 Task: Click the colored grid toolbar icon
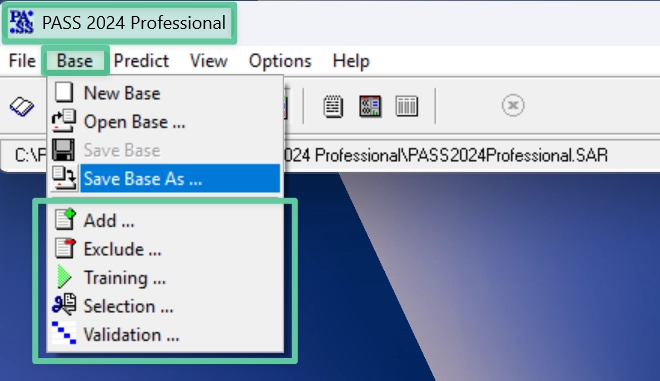[370, 106]
